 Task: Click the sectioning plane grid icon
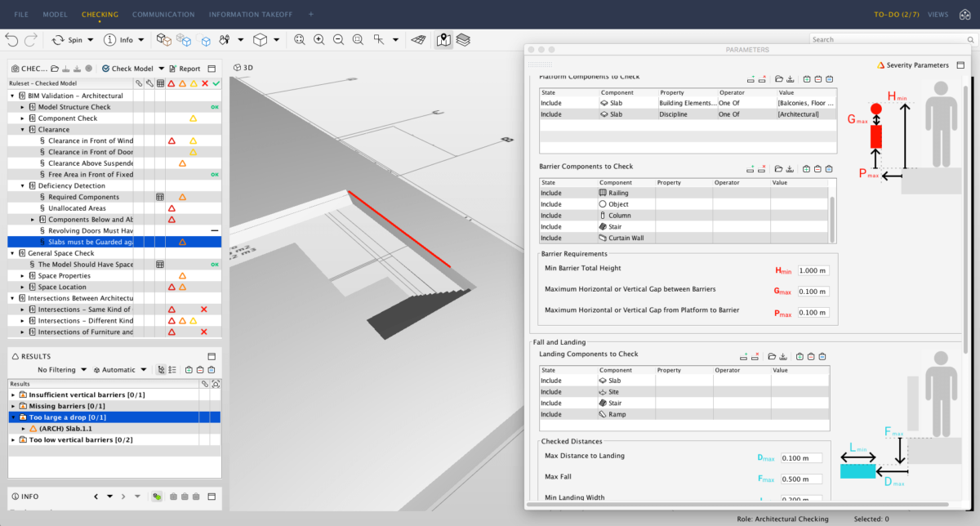pos(418,39)
